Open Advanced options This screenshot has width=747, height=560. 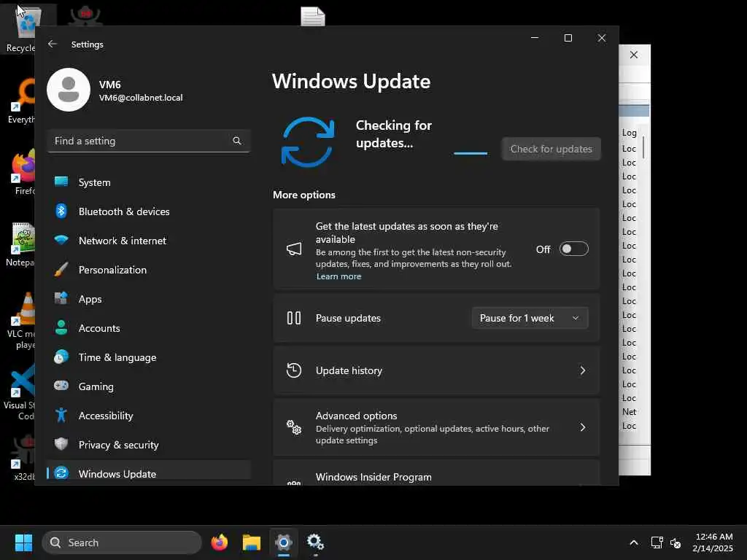[x=436, y=427]
